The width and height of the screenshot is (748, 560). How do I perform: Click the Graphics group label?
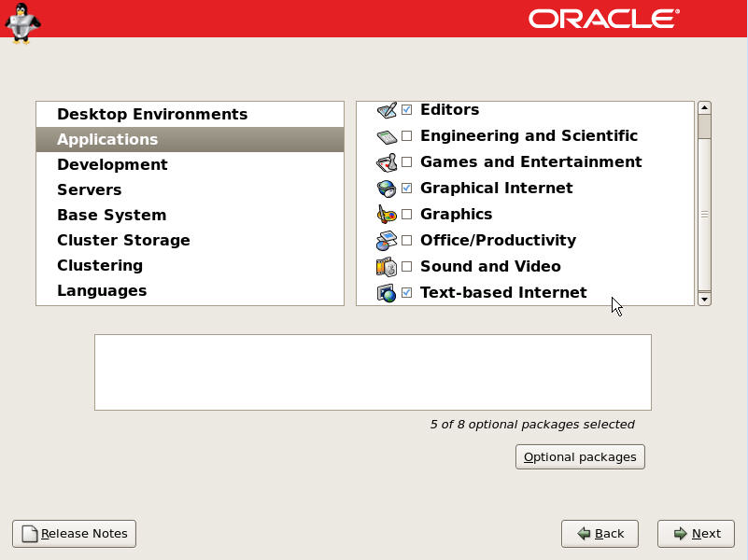pos(456,215)
